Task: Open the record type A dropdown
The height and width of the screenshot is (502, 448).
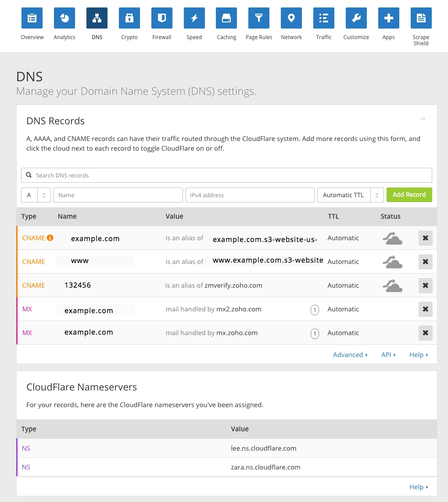Action: click(x=36, y=195)
